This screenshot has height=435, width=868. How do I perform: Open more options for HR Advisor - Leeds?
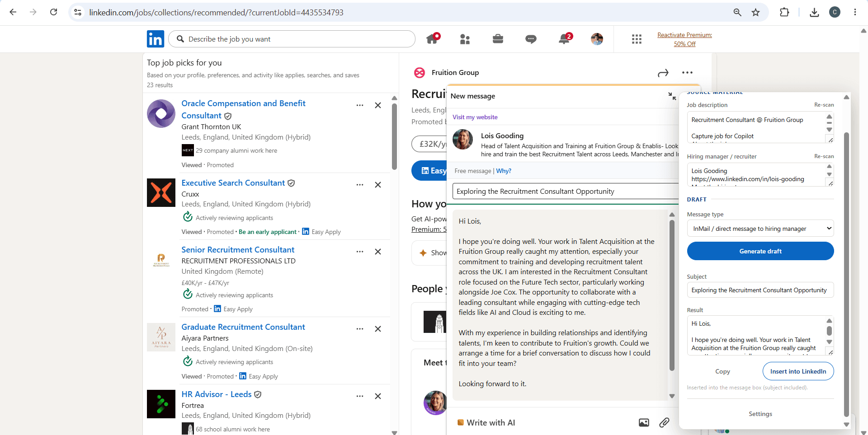click(x=360, y=396)
